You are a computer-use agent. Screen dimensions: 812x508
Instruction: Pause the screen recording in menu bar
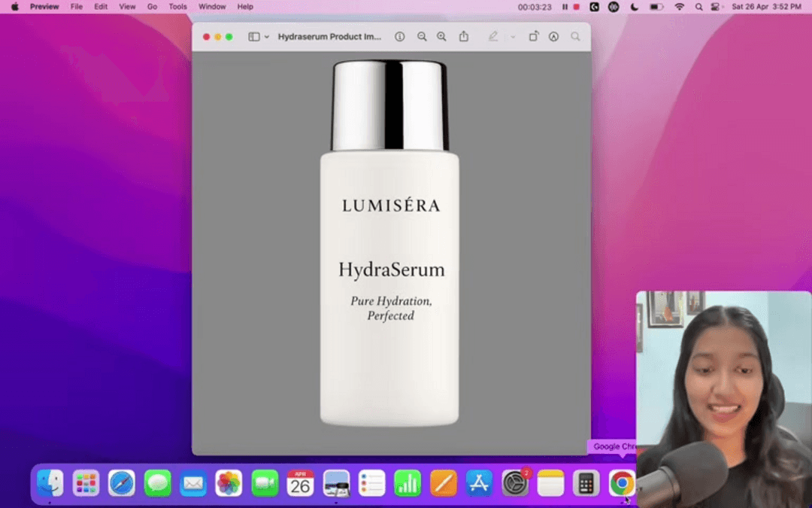[x=565, y=7]
